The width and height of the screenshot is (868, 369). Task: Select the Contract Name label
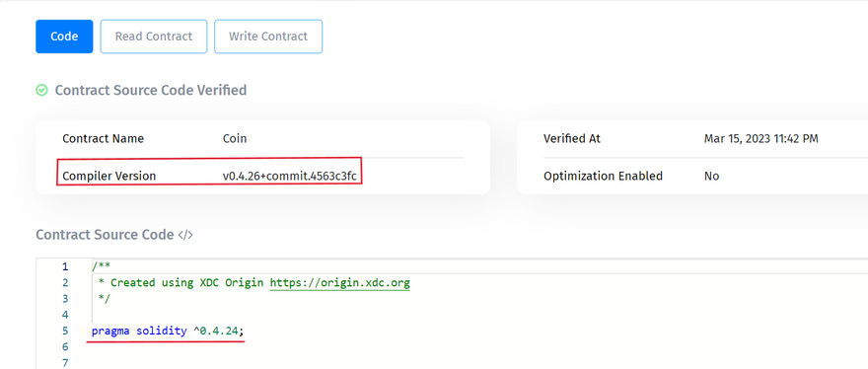pos(103,138)
